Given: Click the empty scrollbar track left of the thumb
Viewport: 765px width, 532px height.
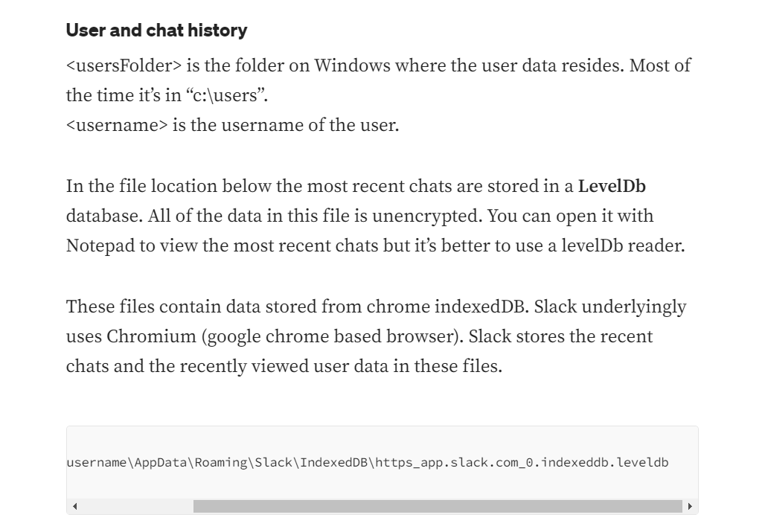Looking at the screenshot, I should tap(137, 506).
